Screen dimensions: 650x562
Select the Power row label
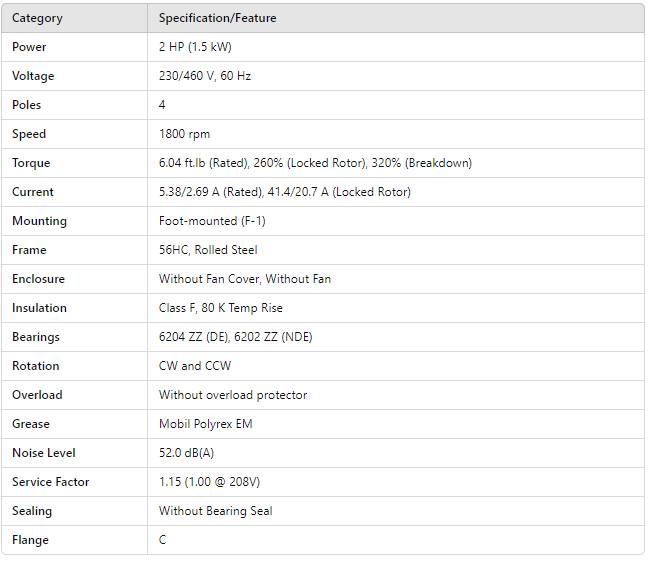point(29,47)
